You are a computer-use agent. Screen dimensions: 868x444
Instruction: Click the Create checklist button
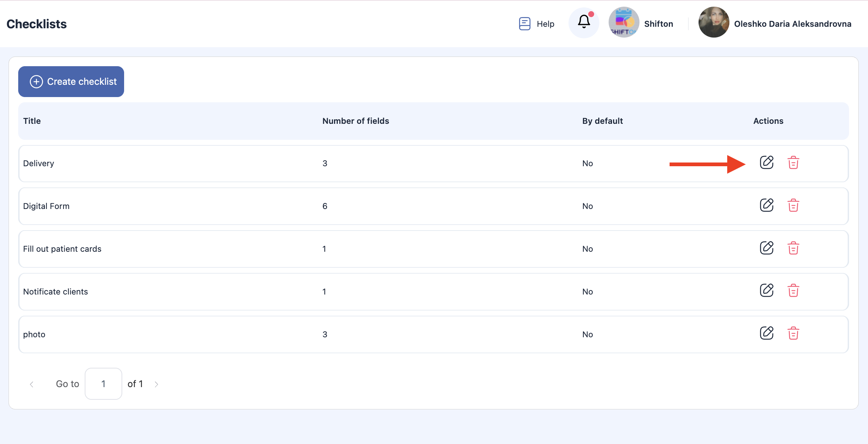71,81
